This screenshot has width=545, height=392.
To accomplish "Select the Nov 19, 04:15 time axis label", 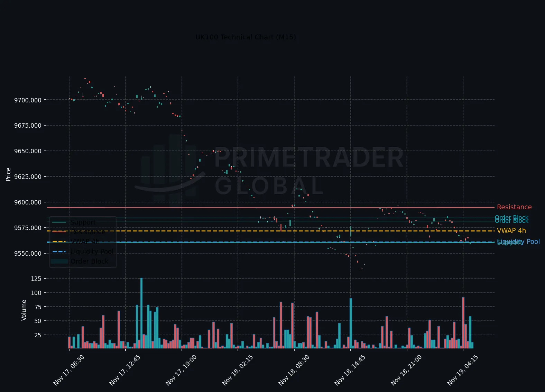I will click(x=462, y=370).
